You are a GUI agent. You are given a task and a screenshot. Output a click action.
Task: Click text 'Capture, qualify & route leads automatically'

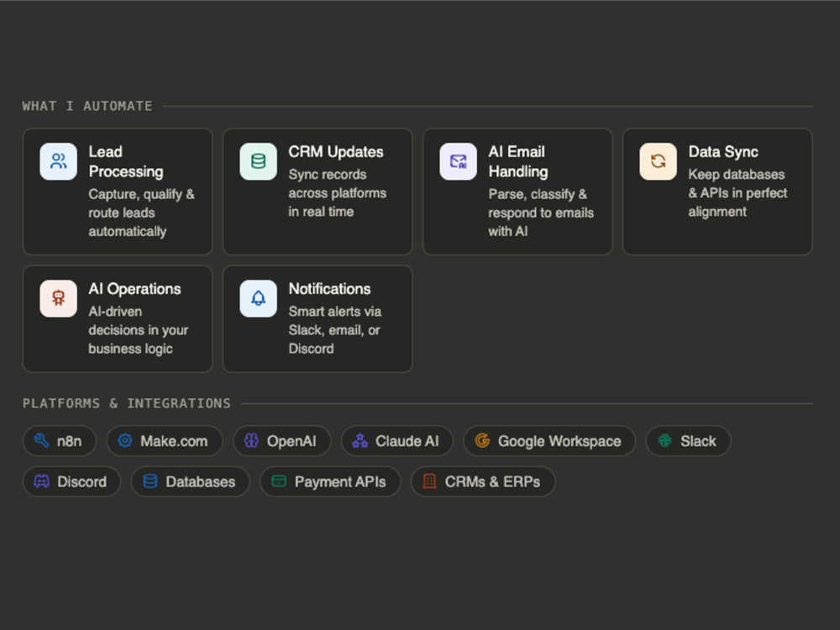(141, 213)
